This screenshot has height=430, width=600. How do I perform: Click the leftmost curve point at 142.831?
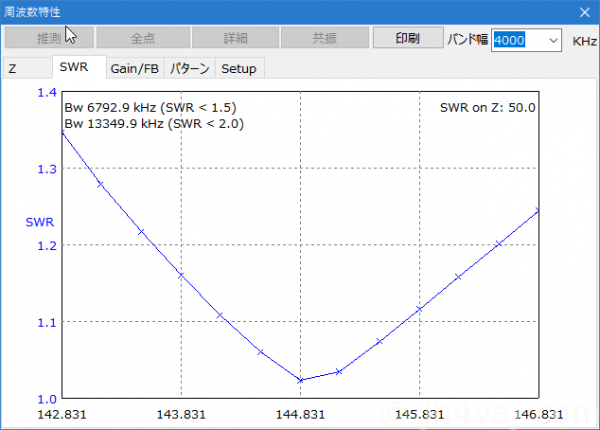pyautogui.click(x=62, y=132)
